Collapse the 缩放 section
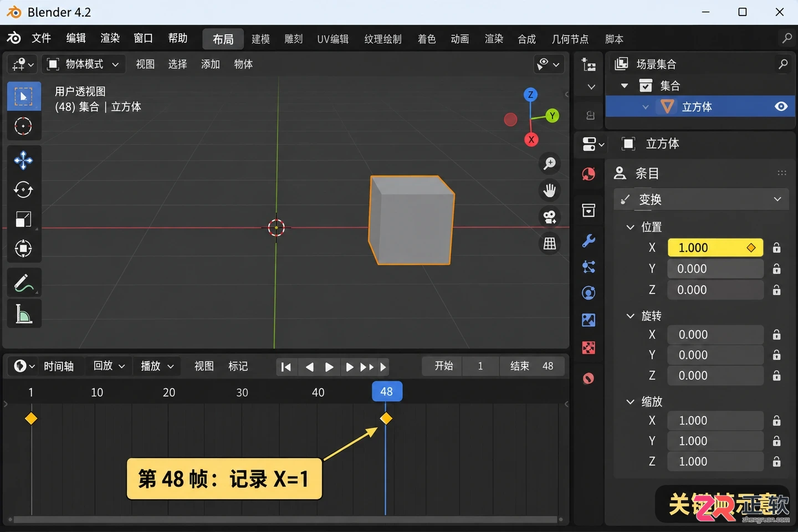The height and width of the screenshot is (532, 798). pos(630,402)
